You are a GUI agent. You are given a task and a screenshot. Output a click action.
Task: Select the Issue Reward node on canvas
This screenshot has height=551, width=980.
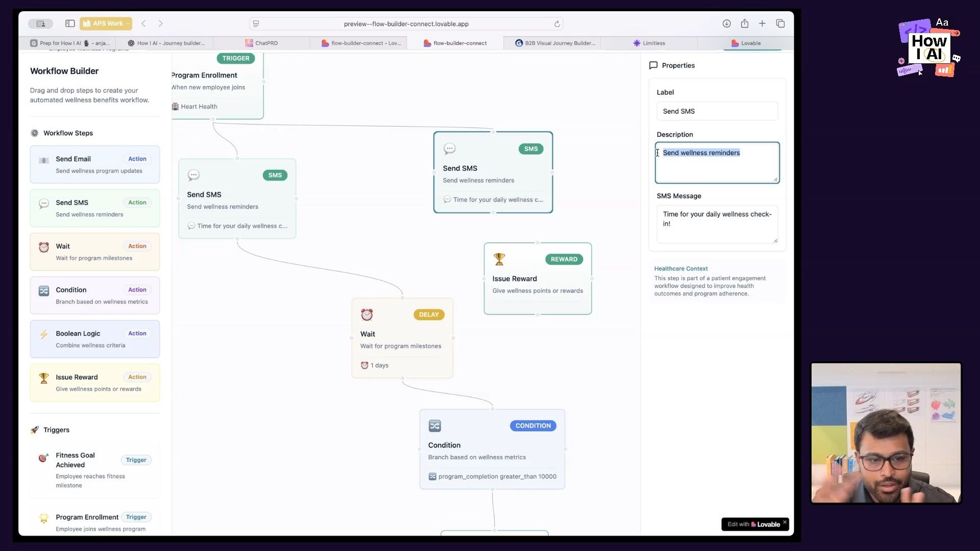pos(537,279)
